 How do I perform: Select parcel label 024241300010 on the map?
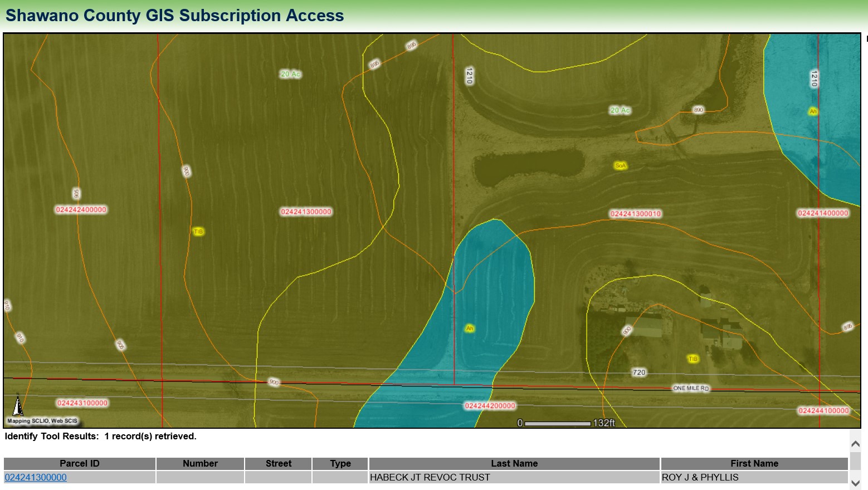pyautogui.click(x=635, y=214)
